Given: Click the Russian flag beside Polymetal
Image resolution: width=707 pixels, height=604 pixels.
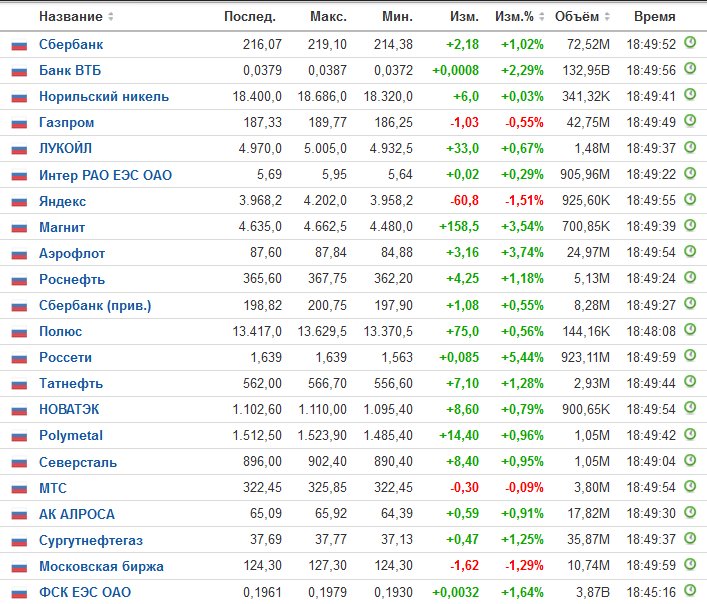Looking at the screenshot, I should click(19, 437).
